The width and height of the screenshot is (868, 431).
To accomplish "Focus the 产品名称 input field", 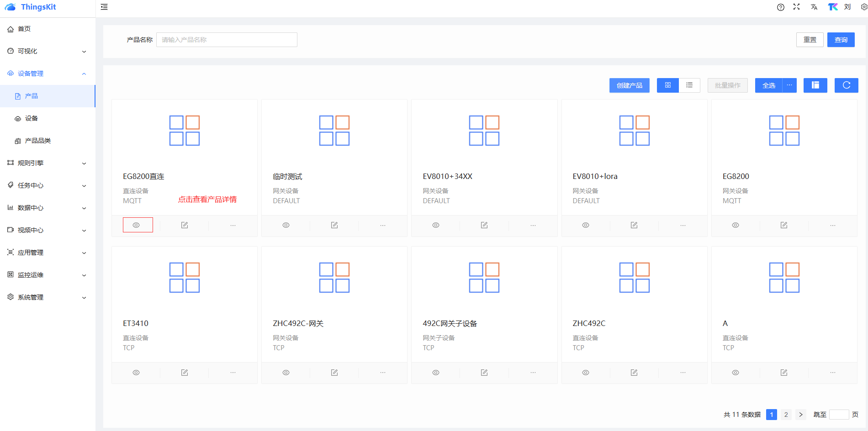I will [227, 40].
